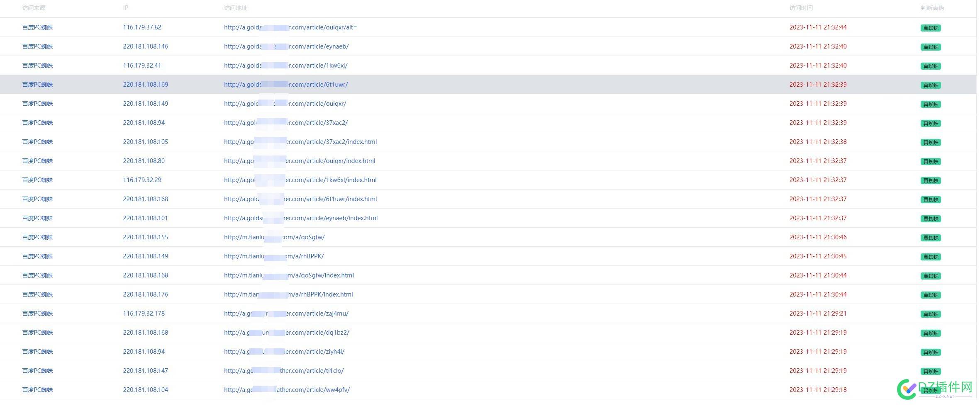Select IP address 220.181.108.176
980x406 pixels.
[146, 294]
